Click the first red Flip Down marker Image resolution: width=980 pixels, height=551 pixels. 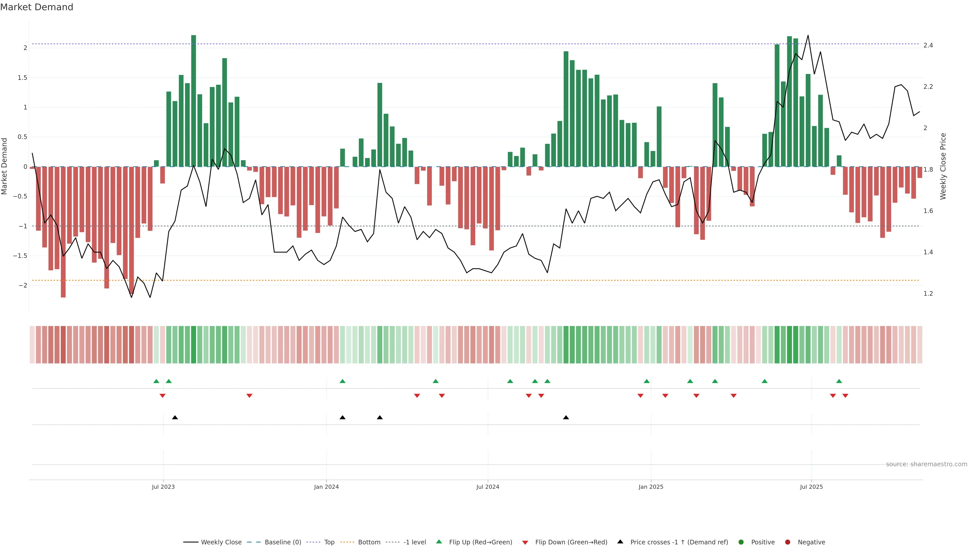click(163, 396)
